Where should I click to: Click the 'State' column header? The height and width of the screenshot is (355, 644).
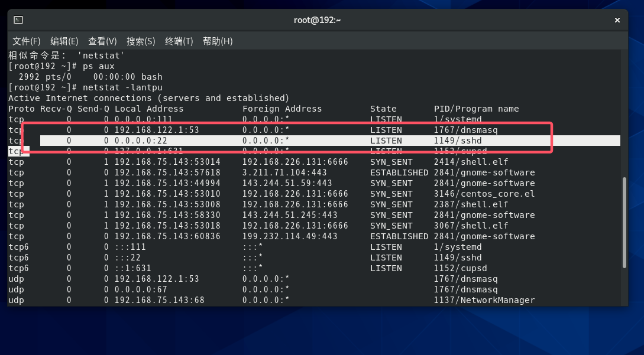coord(383,109)
